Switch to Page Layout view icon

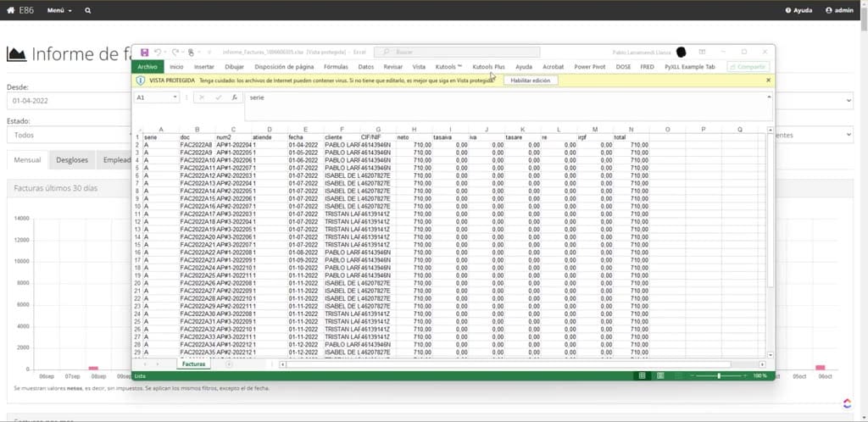(x=660, y=375)
